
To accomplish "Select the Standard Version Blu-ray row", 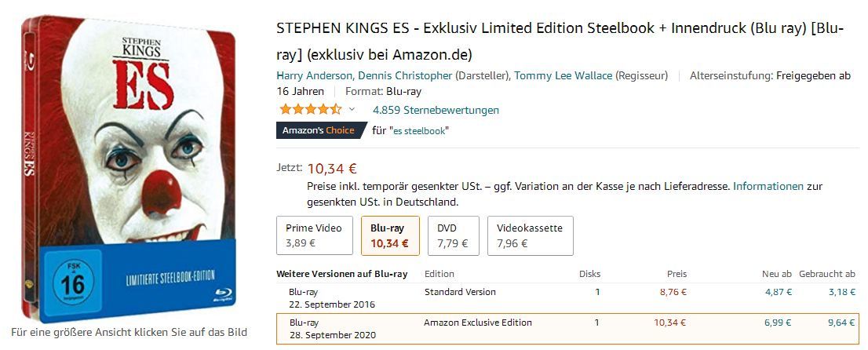I will tap(459, 292).
